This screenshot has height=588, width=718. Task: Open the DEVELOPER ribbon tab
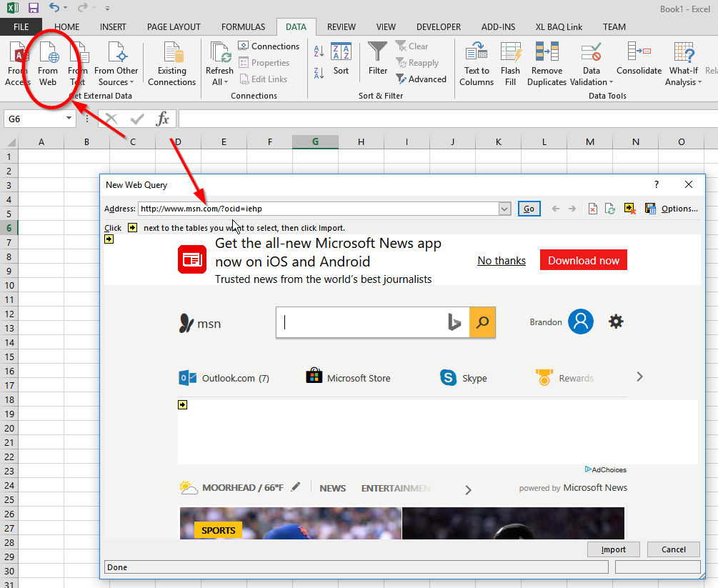click(439, 27)
